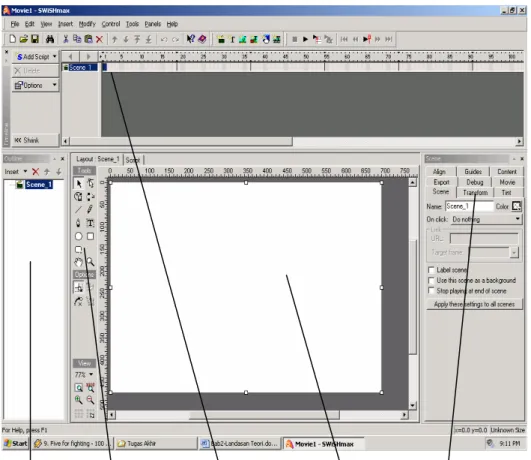Switch to the Export tab
The width and height of the screenshot is (531, 460).
(x=441, y=182)
